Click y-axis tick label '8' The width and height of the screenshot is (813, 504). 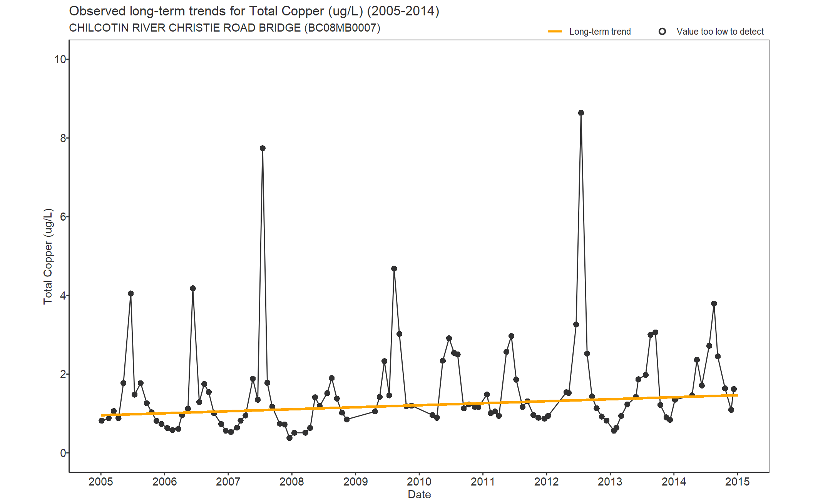click(63, 138)
